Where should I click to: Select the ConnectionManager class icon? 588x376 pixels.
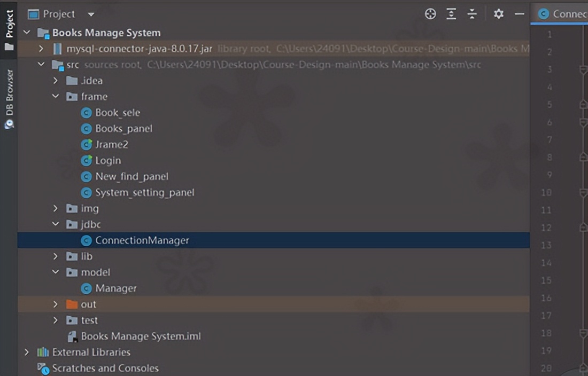pos(87,240)
